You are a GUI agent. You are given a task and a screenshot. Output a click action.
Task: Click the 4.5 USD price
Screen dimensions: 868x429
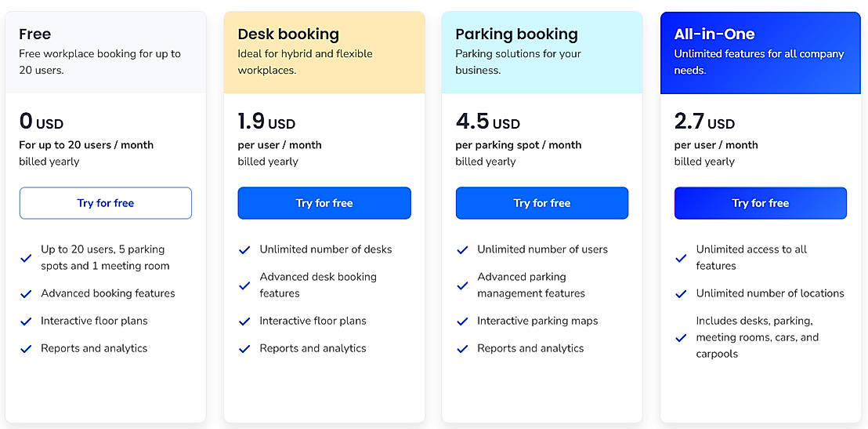click(487, 122)
